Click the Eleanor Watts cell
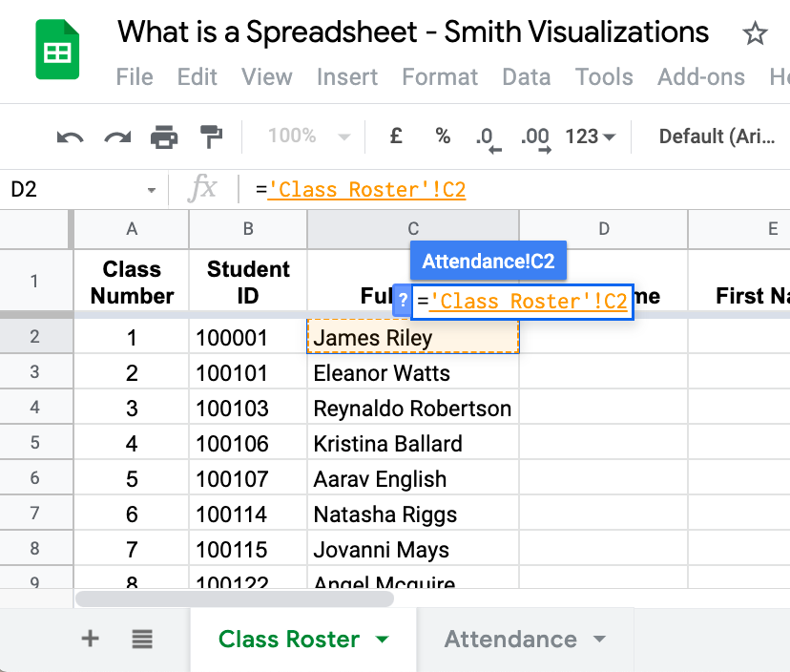 click(412, 371)
